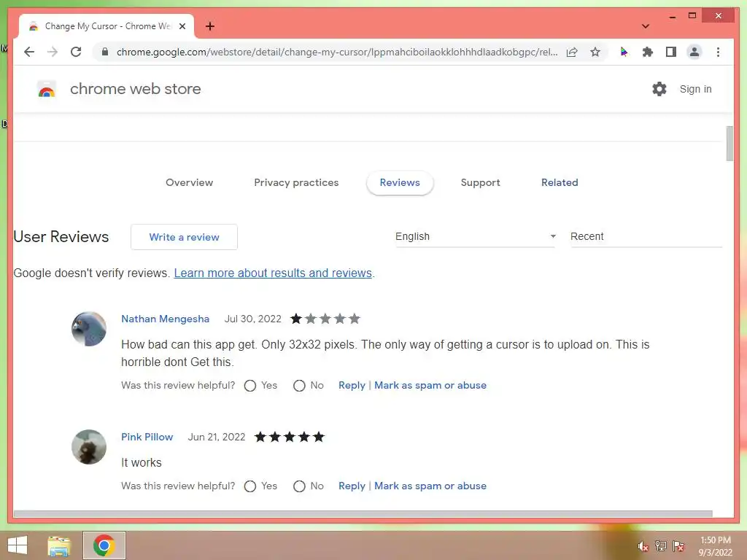Viewport: 747px width, 560px height.
Task: Open the Extensions puzzle-piece menu
Action: click(x=648, y=52)
